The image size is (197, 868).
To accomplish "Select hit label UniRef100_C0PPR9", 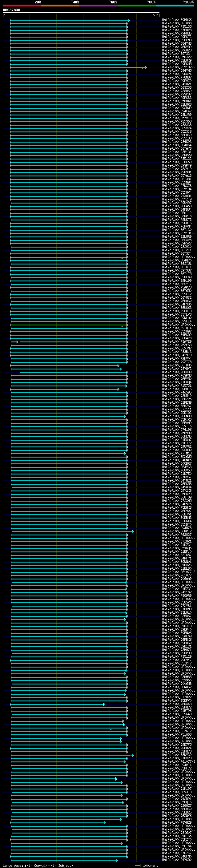I will coord(177,155).
